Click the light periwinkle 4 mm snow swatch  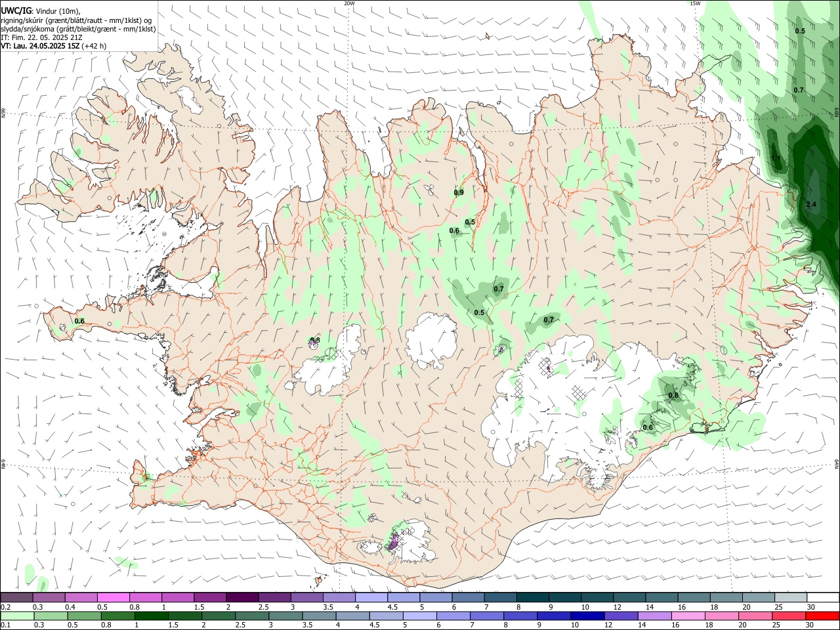pos(371,597)
